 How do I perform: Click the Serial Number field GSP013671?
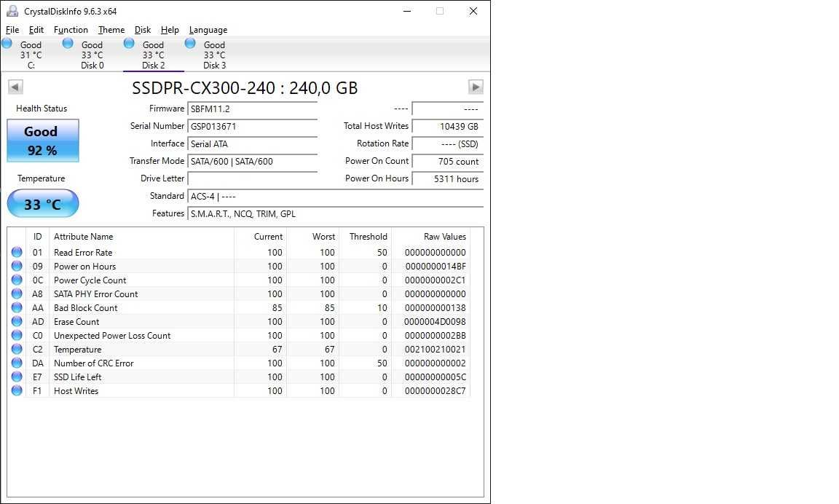click(253, 127)
